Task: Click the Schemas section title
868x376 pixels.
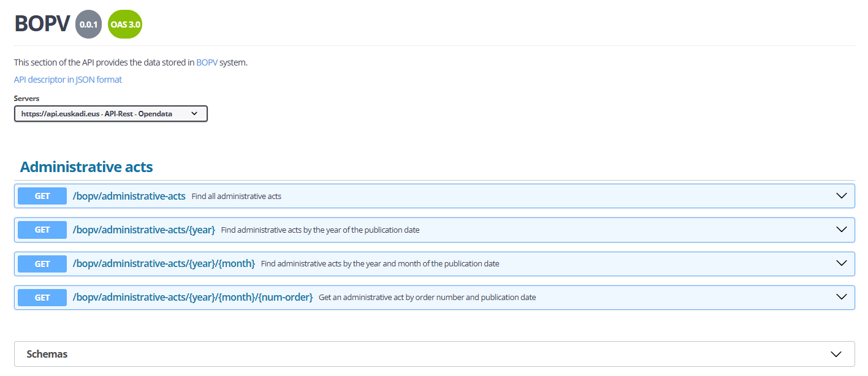Action: click(x=47, y=354)
